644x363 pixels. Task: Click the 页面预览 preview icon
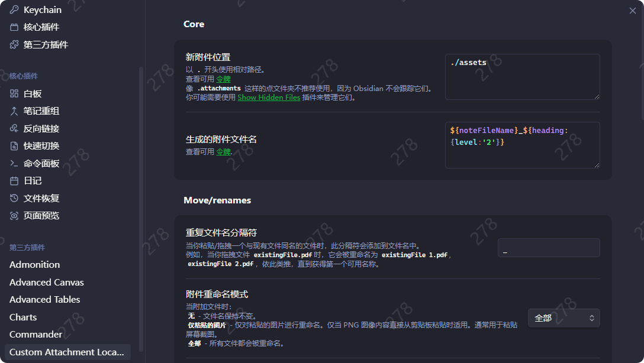point(14,216)
